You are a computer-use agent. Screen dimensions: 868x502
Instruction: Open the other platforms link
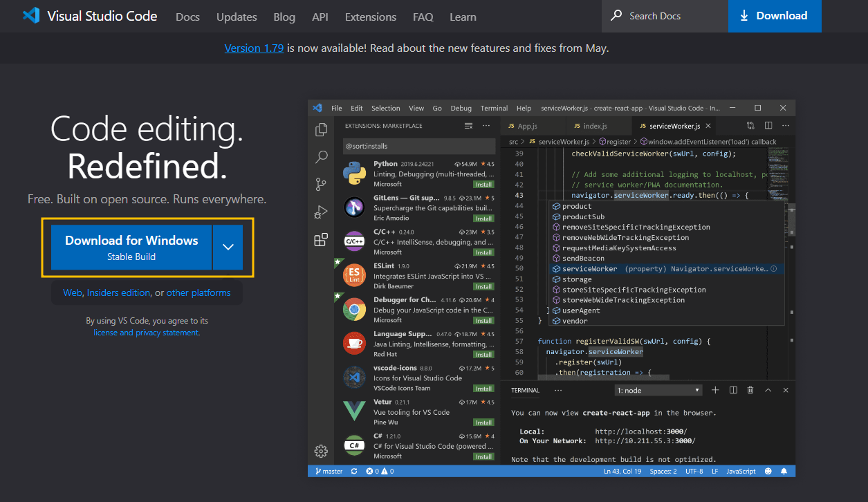[198, 292]
